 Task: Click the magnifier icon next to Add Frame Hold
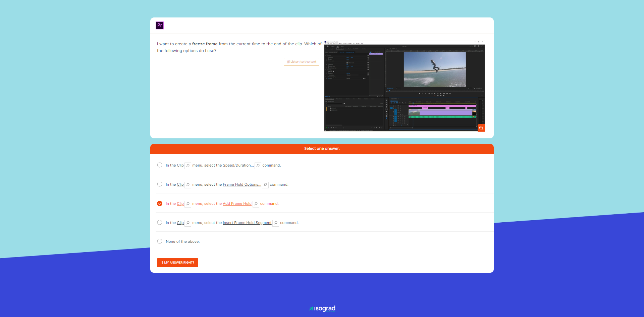256,204
